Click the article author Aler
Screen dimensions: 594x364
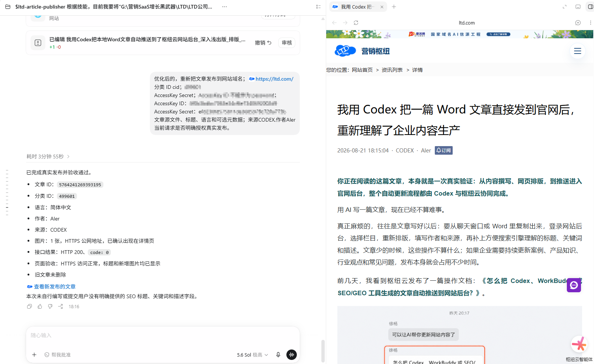426,151
